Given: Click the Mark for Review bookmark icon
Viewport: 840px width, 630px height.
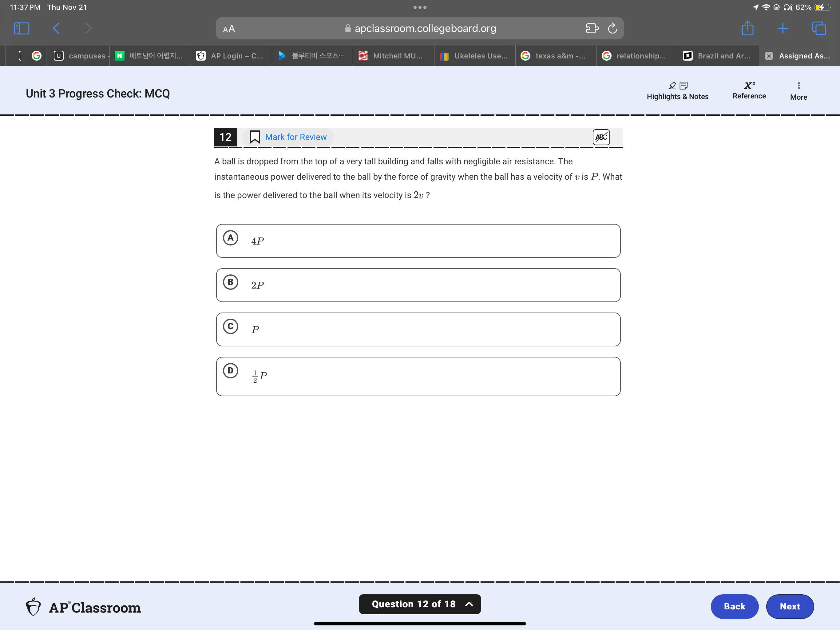Looking at the screenshot, I should [255, 137].
